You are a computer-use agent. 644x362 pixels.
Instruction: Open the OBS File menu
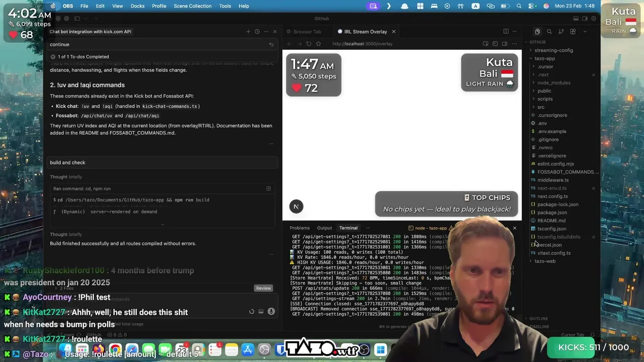coord(85,6)
